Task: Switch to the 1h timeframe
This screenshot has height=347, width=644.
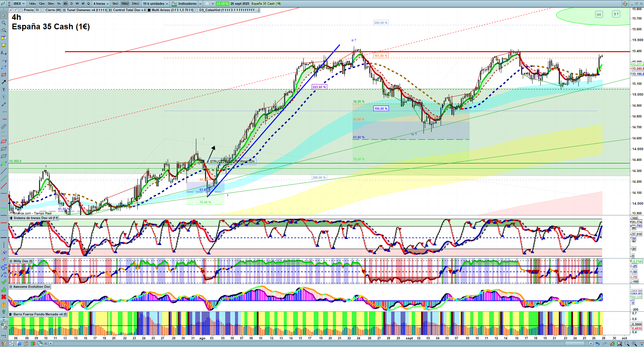Action: [x=59, y=4]
